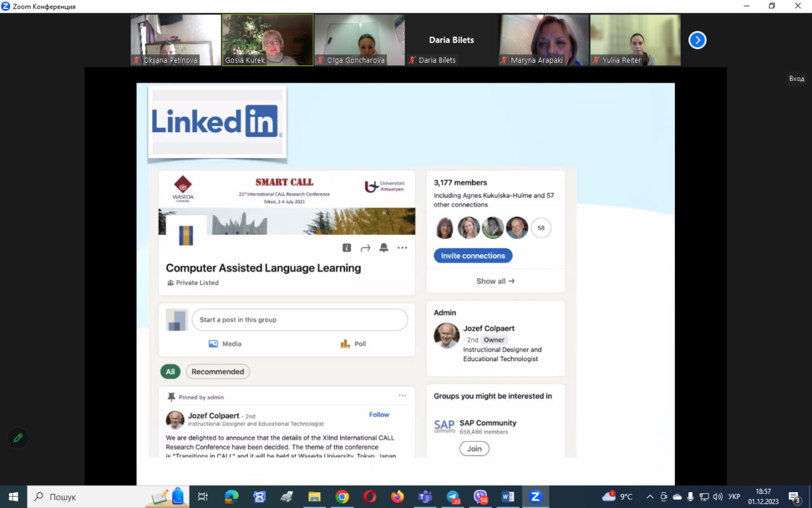Click the OneDrive cloud tray icon
The height and width of the screenshot is (508, 812).
(677, 497)
